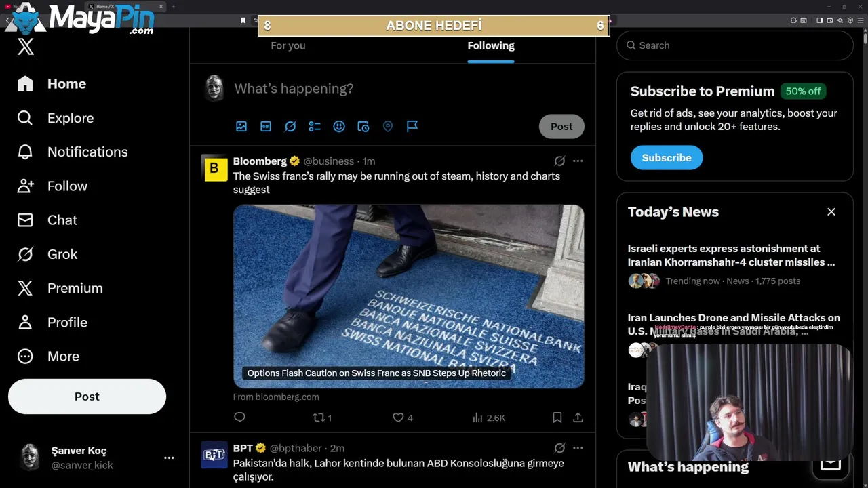Enhance post with Grok icon in composer
This screenshot has height=488, width=868.
290,126
